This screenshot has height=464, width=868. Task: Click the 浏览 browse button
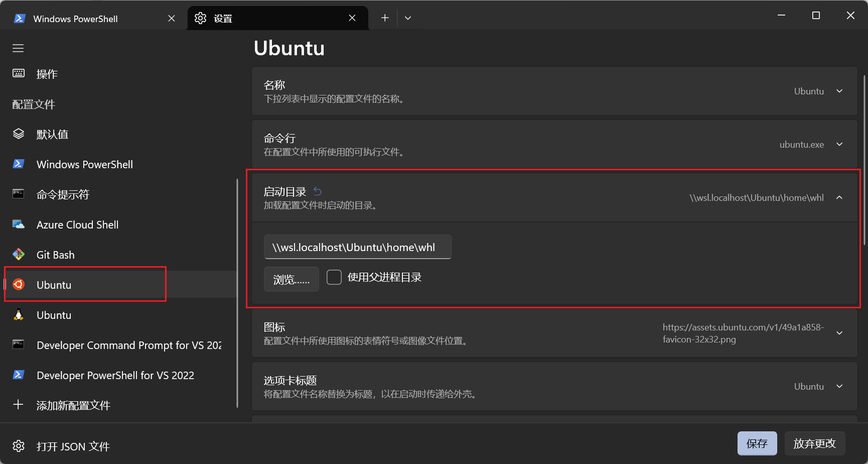(x=291, y=279)
